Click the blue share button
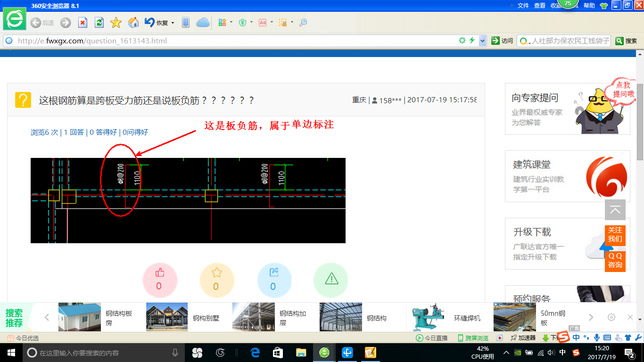The height and width of the screenshot is (362, 644). (x=274, y=280)
